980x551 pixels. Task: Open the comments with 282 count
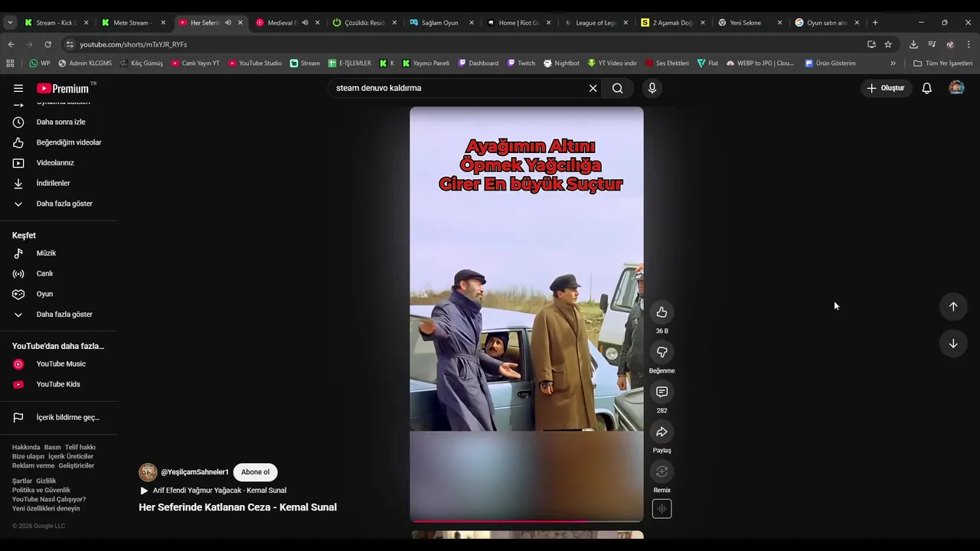[661, 392]
